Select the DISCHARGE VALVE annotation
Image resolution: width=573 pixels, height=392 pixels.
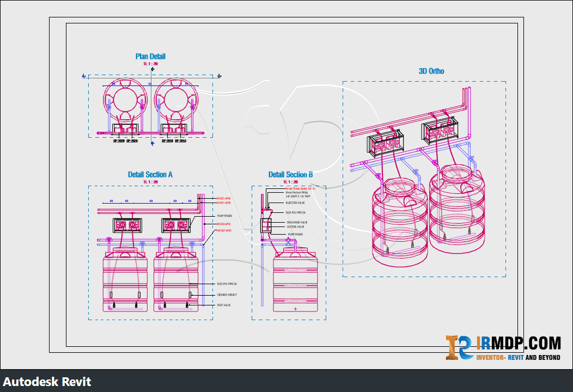pos(297,223)
